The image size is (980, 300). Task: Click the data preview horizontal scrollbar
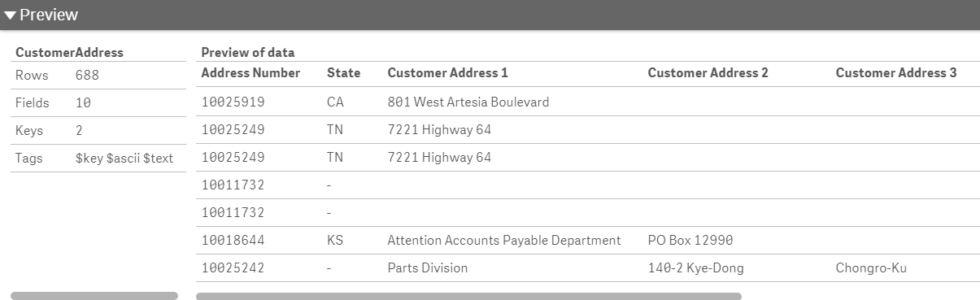click(468, 296)
